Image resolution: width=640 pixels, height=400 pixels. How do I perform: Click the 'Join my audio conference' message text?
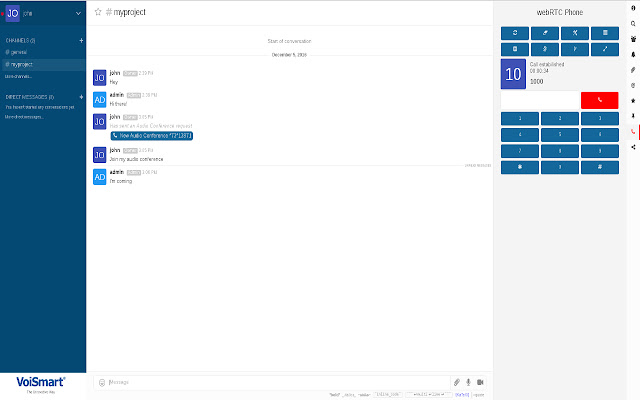click(136, 159)
